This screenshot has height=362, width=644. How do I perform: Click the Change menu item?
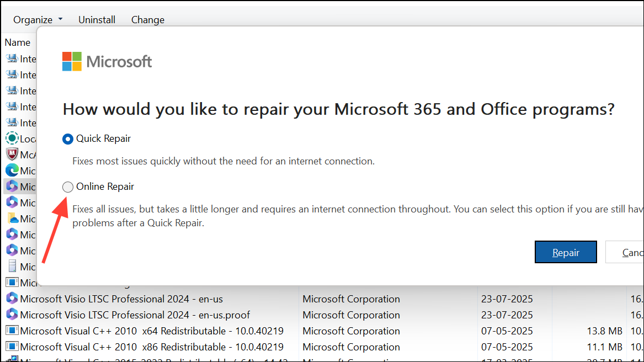(x=147, y=19)
